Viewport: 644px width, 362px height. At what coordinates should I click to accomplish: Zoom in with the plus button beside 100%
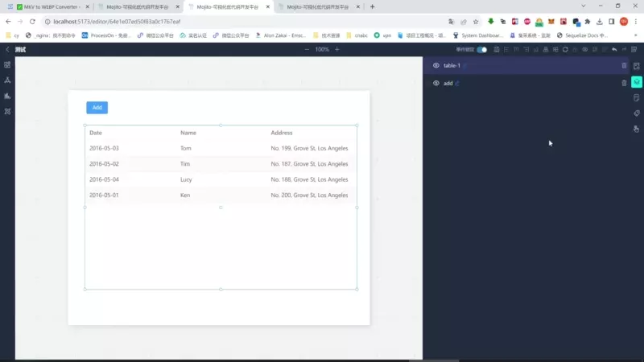click(x=337, y=50)
